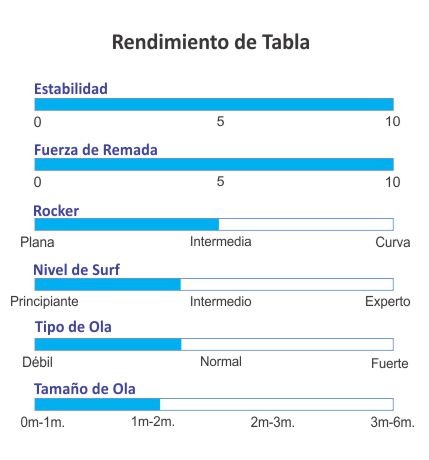Click the Tamaño de Ola bar

(x=214, y=404)
